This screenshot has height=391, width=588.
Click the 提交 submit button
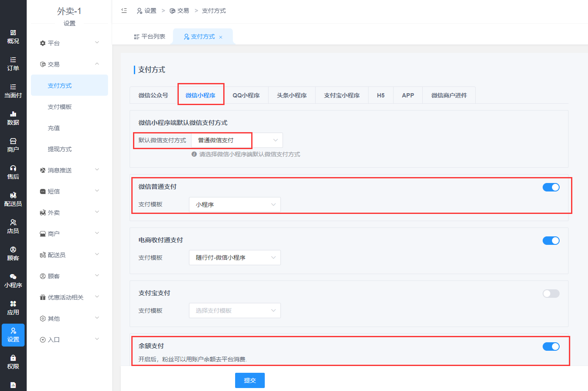pyautogui.click(x=250, y=380)
